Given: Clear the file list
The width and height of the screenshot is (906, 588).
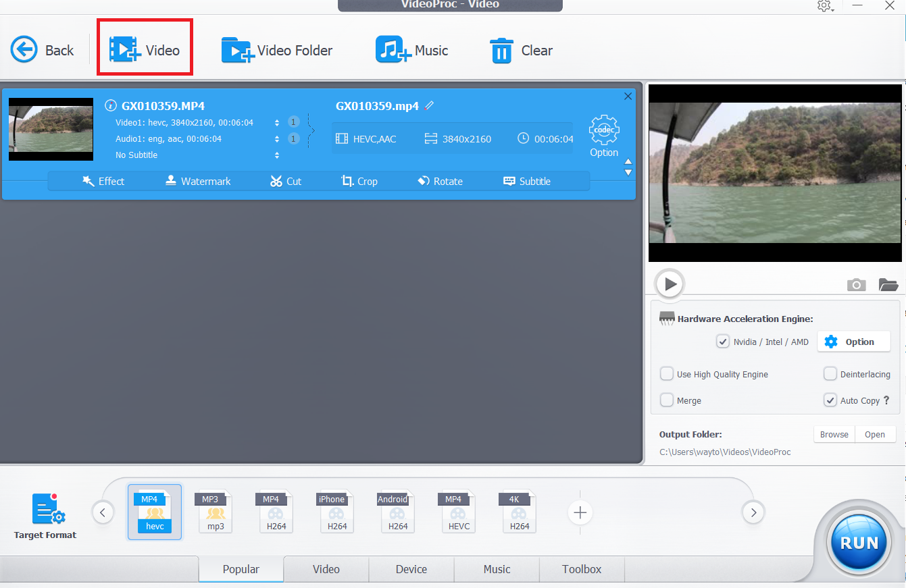Looking at the screenshot, I should [x=521, y=51].
